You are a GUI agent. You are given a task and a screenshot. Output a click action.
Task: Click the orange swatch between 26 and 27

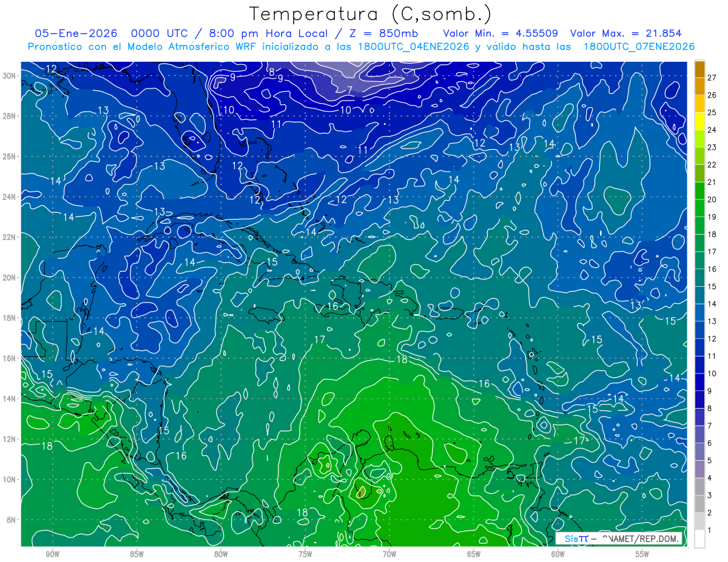(x=699, y=86)
